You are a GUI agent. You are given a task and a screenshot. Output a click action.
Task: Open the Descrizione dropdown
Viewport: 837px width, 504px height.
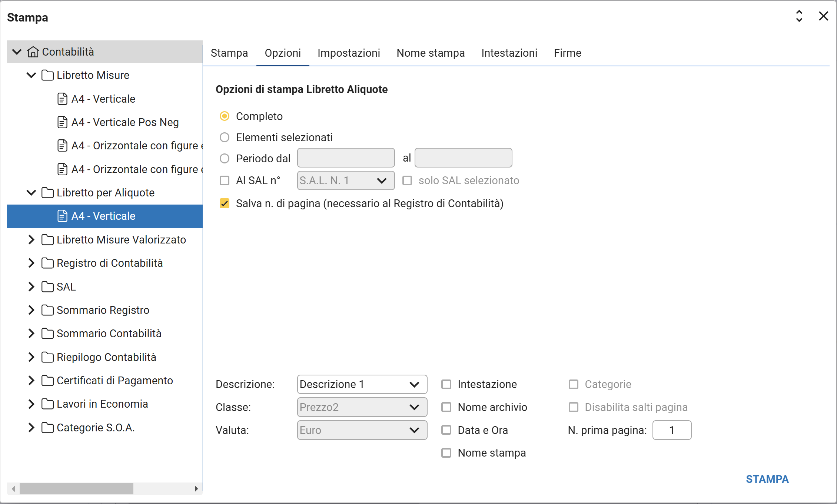362,384
